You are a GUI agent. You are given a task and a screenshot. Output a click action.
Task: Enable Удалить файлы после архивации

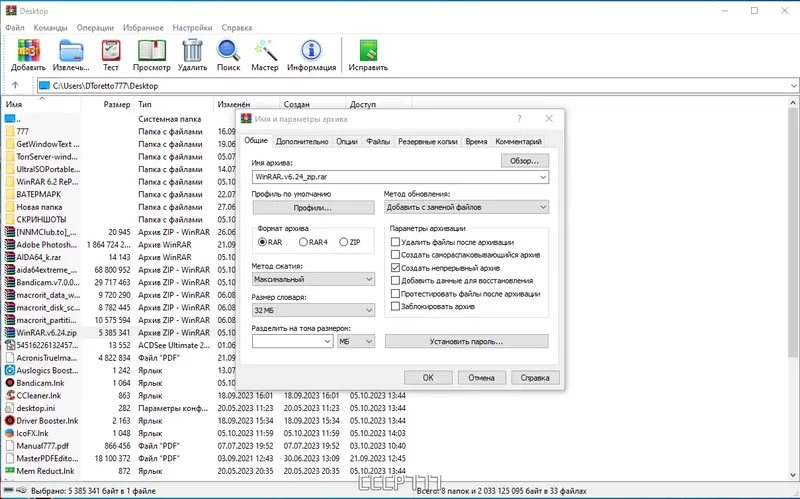pos(395,242)
